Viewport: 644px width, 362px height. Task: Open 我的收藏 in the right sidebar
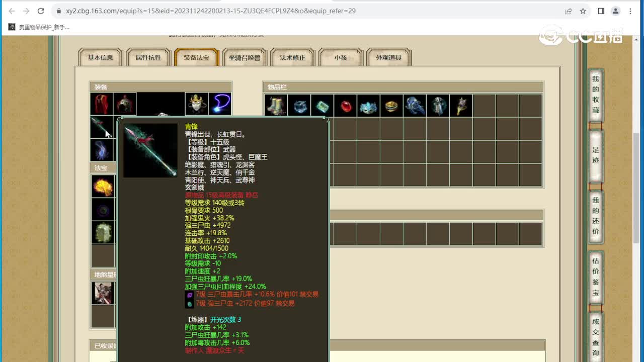(596, 95)
